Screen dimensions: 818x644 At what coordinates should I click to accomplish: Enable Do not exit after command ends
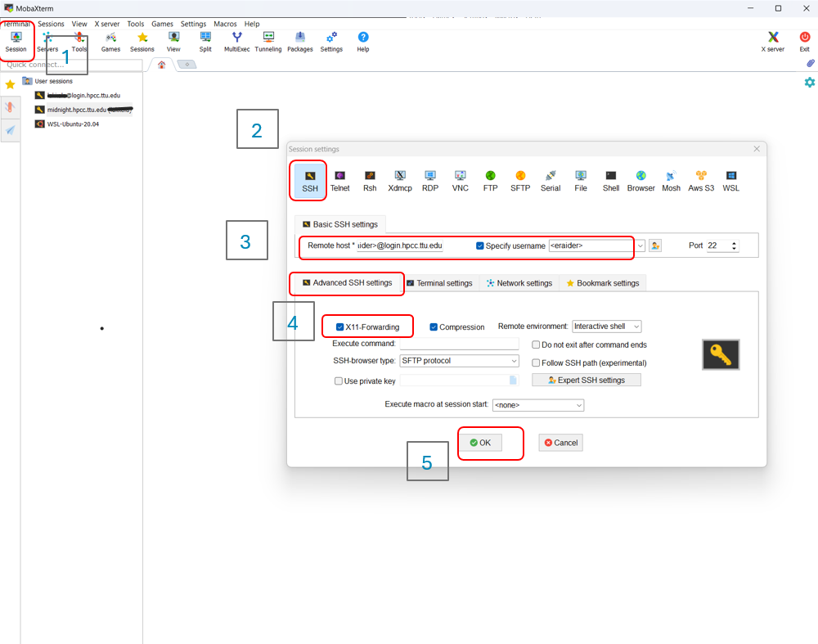[536, 345]
